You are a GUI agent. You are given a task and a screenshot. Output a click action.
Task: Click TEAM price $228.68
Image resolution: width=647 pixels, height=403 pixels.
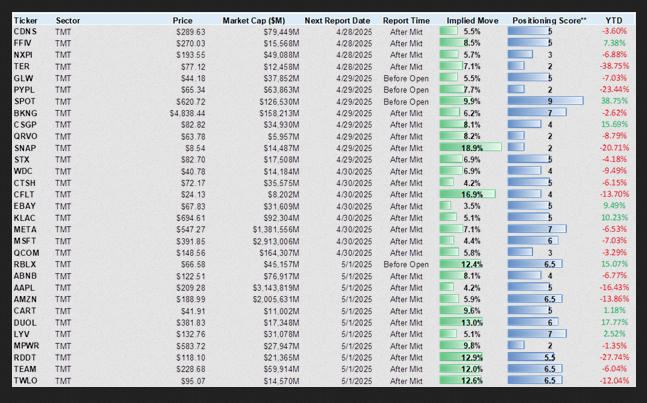pyautogui.click(x=191, y=369)
